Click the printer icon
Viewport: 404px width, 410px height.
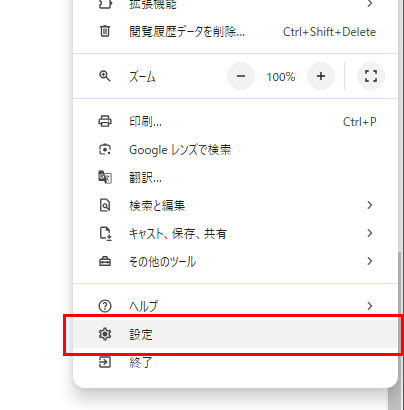point(105,121)
